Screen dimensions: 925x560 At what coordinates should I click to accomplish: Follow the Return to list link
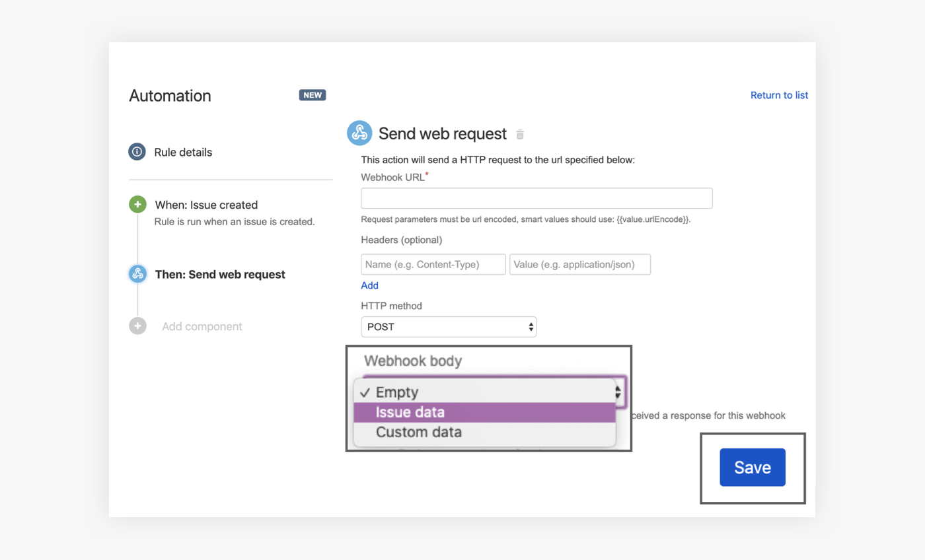(x=779, y=95)
